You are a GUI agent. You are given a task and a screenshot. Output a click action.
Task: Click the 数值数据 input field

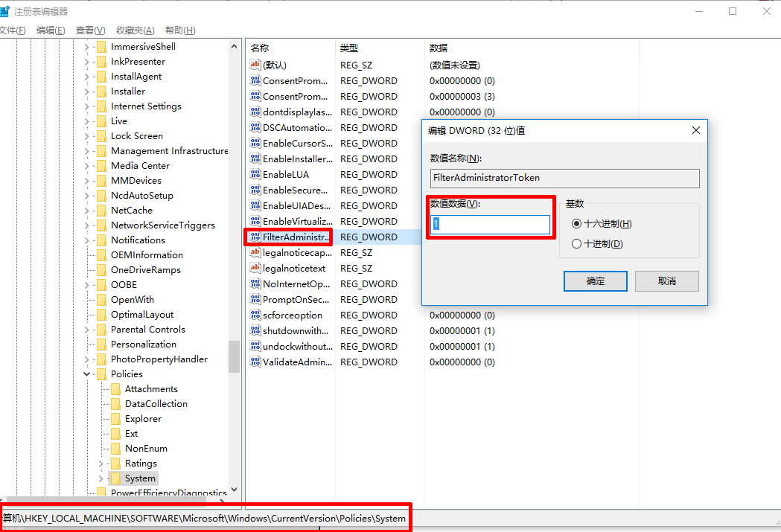click(489, 224)
